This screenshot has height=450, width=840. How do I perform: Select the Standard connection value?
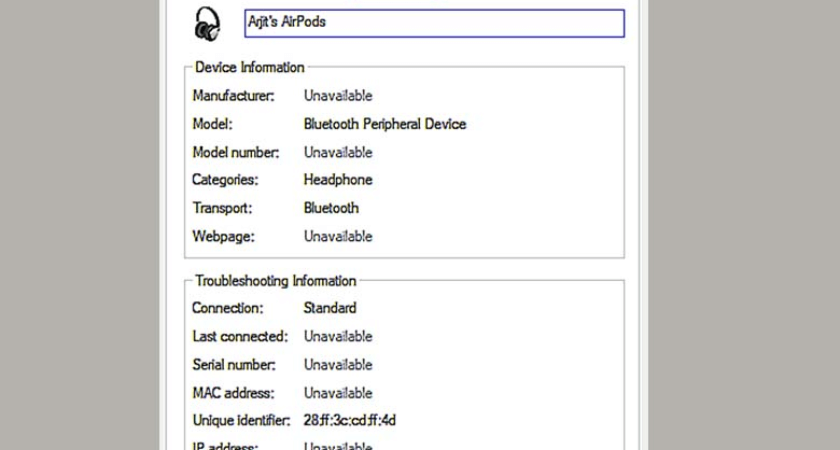pos(330,308)
